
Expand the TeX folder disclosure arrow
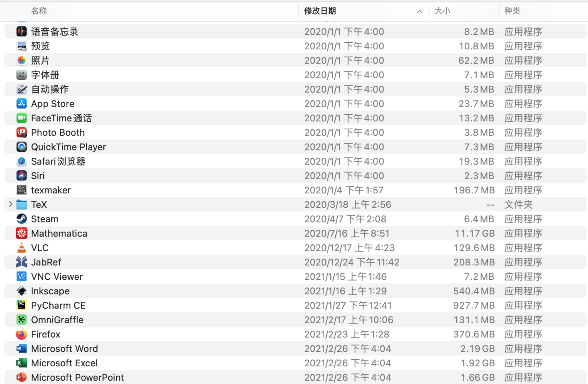point(10,204)
